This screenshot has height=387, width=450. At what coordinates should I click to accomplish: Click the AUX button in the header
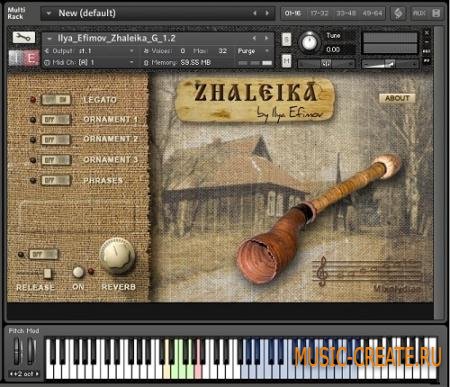(419, 13)
